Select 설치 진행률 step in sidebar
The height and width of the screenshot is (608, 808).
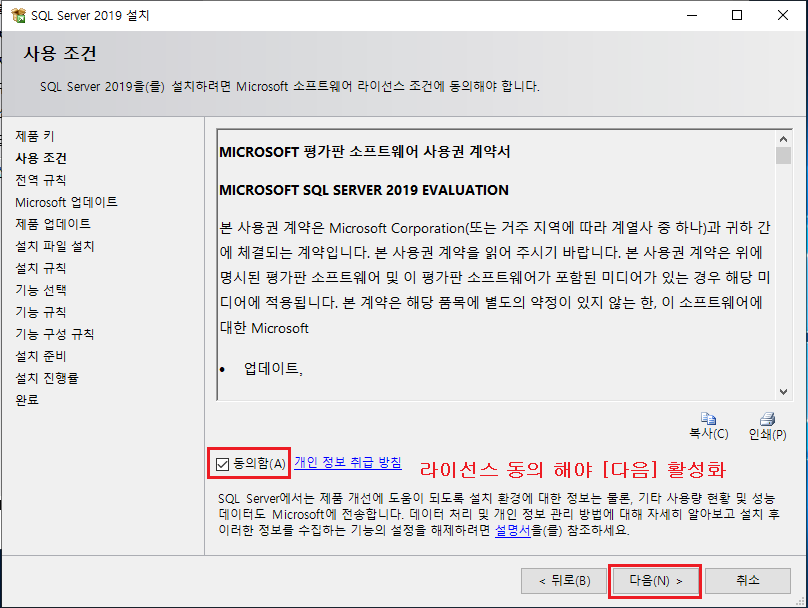point(47,378)
